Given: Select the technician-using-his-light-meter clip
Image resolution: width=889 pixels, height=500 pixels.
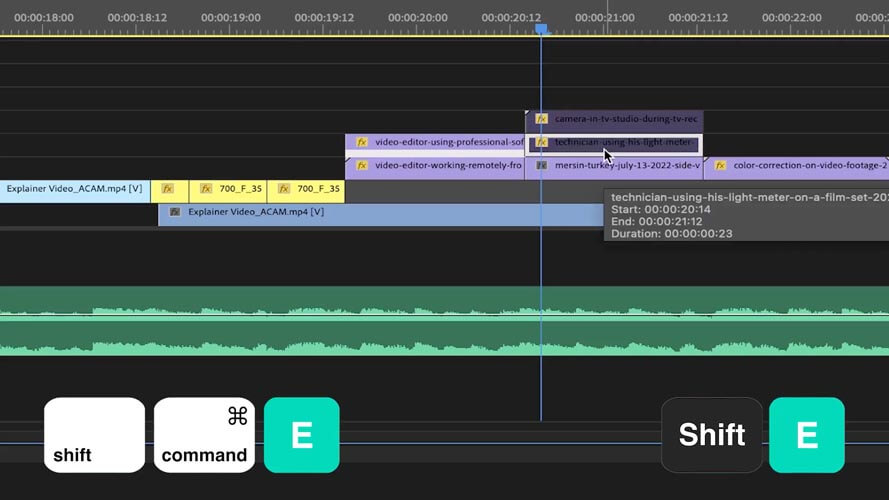Looking at the screenshot, I should 614,145.
